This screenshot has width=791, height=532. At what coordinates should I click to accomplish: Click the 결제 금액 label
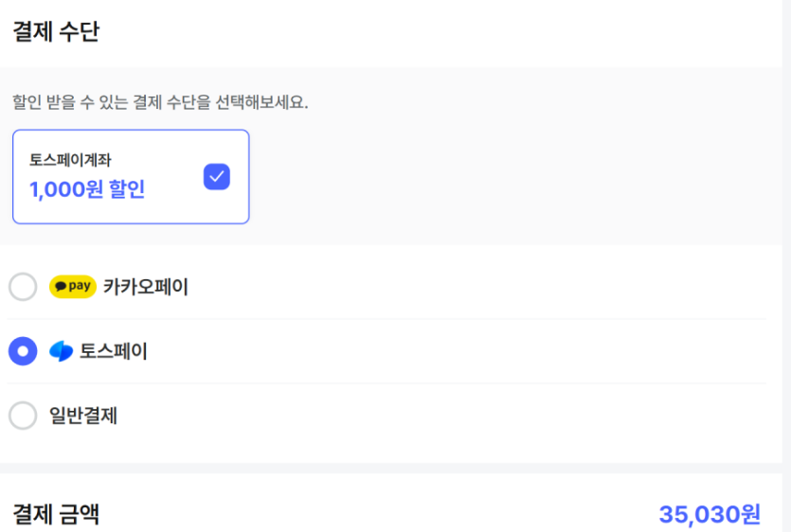56,514
